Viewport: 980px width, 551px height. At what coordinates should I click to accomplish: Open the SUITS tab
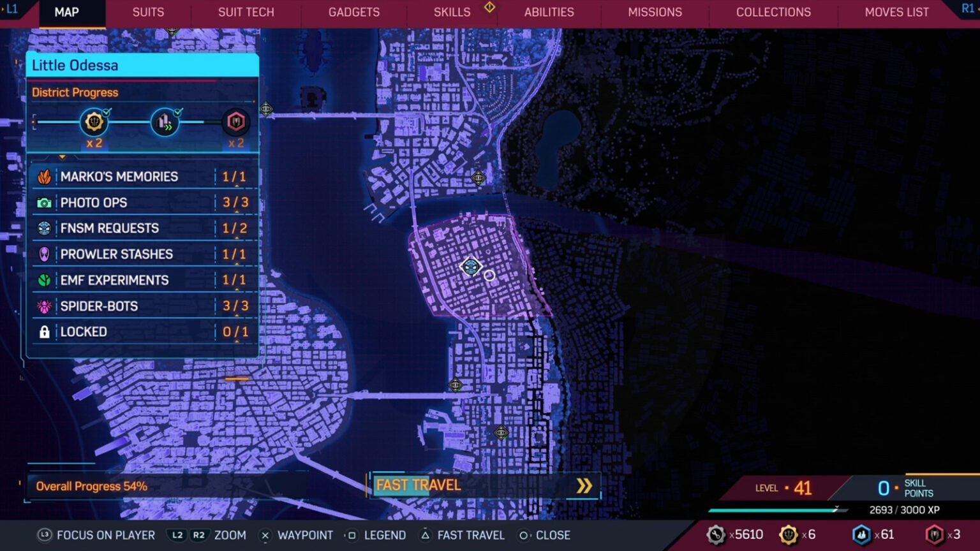pyautogui.click(x=148, y=12)
